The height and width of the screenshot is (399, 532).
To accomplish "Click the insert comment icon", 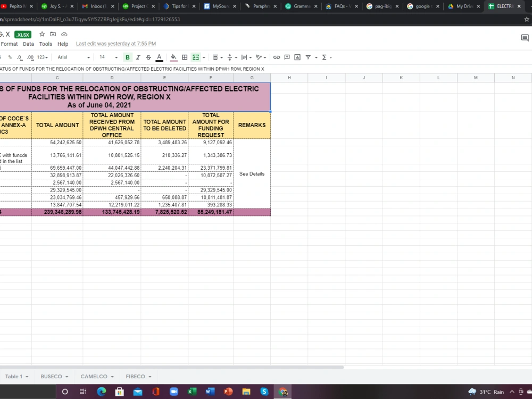I will click(287, 57).
